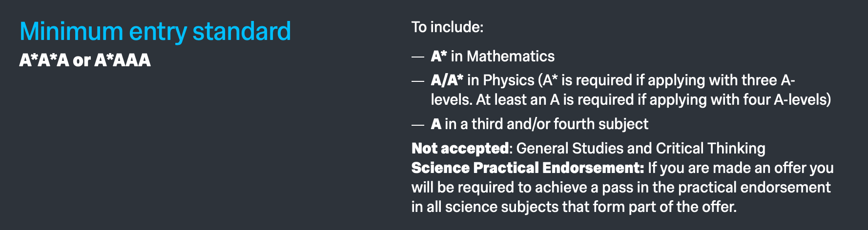This screenshot has height=230, width=868.
Task: Click the dash bullet before Physics requirement
Action: 417,80
